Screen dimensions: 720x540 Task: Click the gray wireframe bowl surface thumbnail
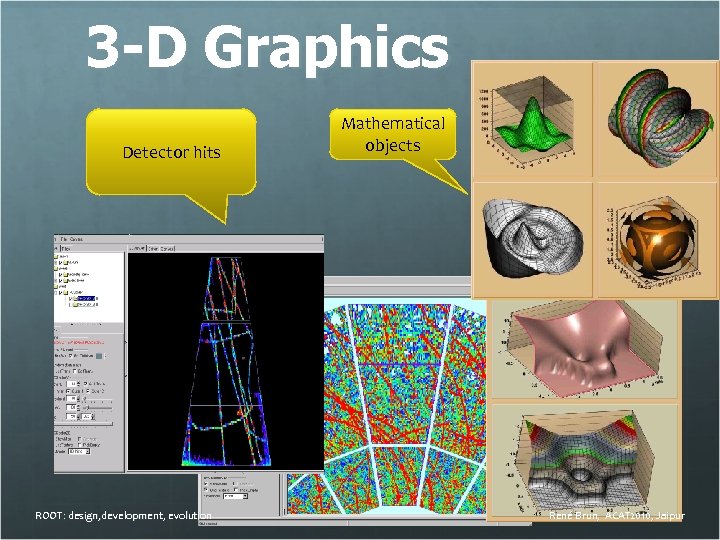click(532, 240)
